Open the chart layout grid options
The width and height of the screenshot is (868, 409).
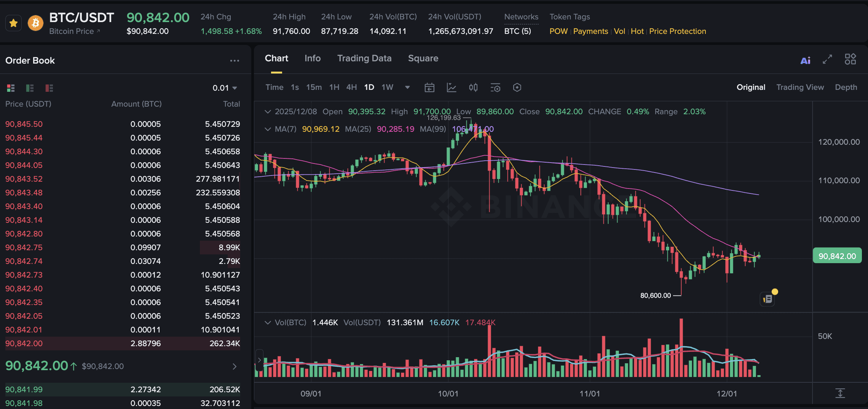(850, 59)
